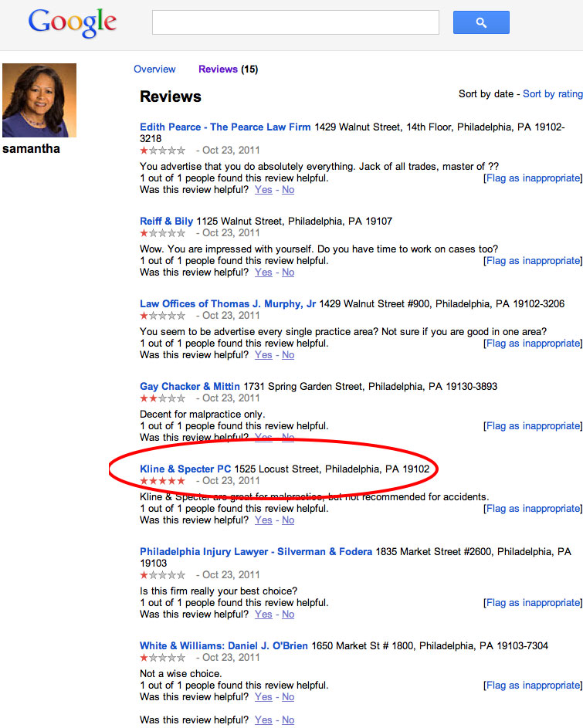Image resolution: width=583 pixels, height=728 pixels.
Task: Sort reviews by rating
Action: (x=553, y=93)
